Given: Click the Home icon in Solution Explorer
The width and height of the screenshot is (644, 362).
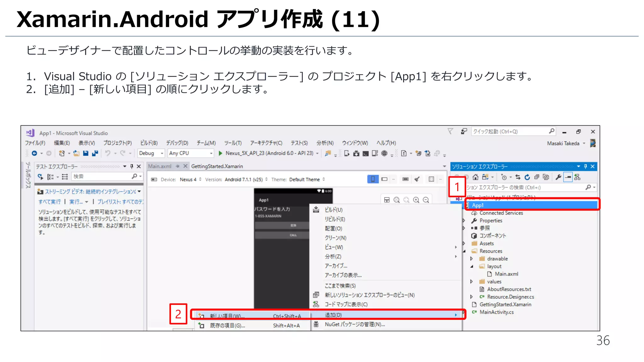Looking at the screenshot, I should point(475,177).
